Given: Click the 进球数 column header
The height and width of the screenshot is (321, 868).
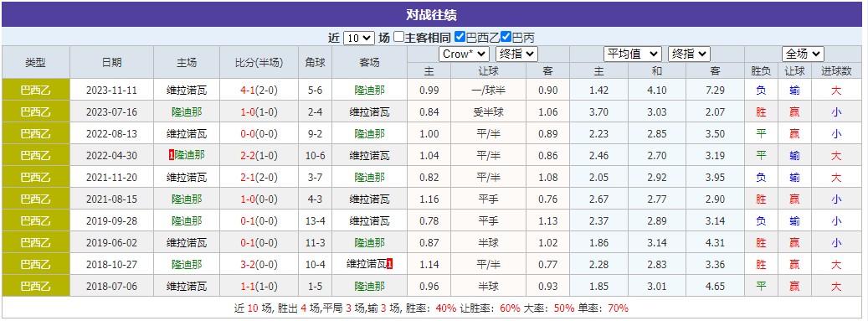Looking at the screenshot, I should 836,71.
